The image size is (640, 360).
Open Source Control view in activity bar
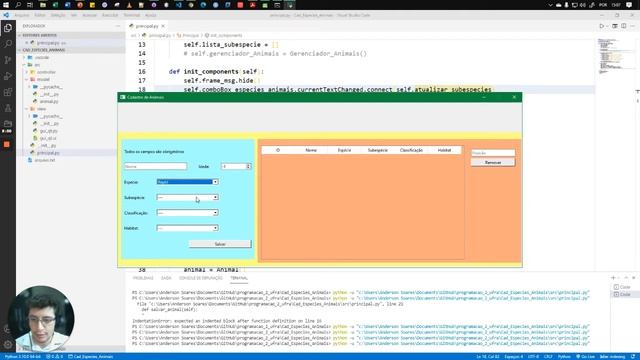click(x=8, y=60)
